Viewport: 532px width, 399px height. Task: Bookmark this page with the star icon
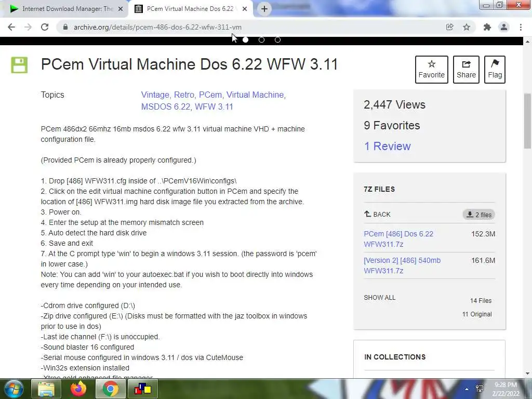(x=467, y=27)
